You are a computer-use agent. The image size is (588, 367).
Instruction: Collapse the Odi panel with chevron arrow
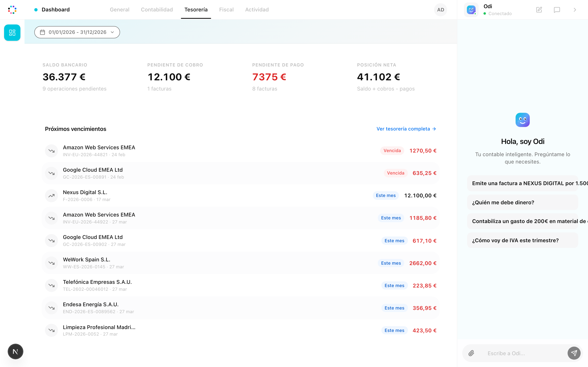(x=575, y=10)
